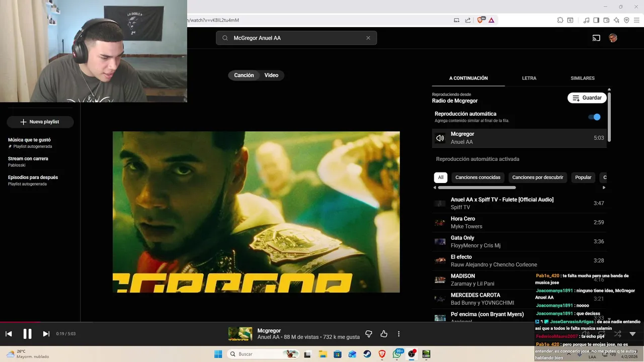This screenshot has width=644, height=362.
Task: Play Gata Only from the queue
Action: tap(519, 241)
